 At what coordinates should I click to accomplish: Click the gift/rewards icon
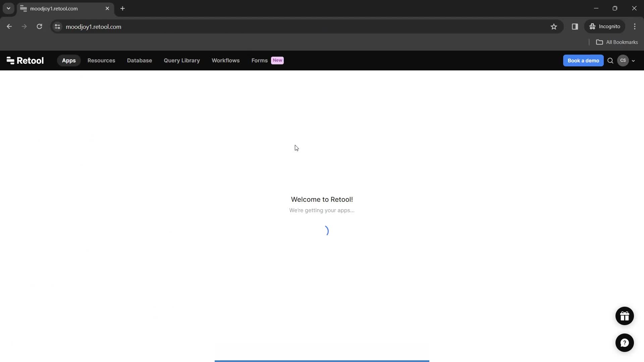(x=625, y=316)
